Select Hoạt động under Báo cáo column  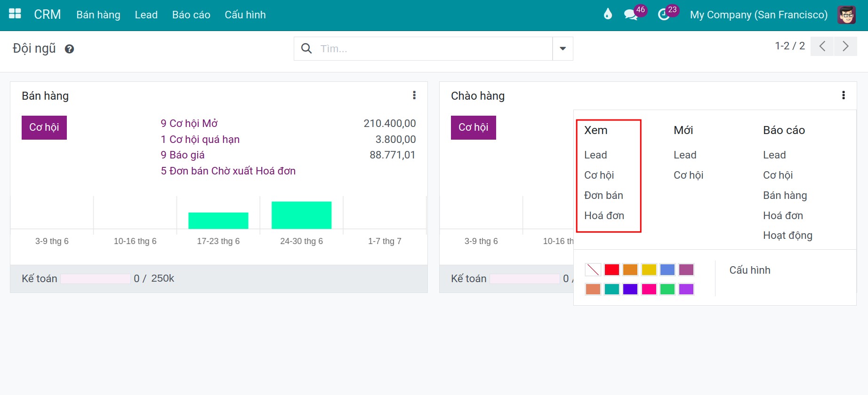click(x=788, y=235)
